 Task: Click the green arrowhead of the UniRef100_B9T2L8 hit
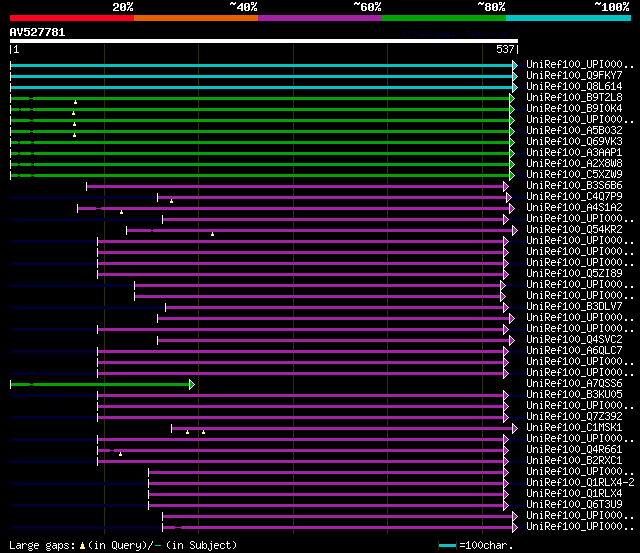click(512, 98)
